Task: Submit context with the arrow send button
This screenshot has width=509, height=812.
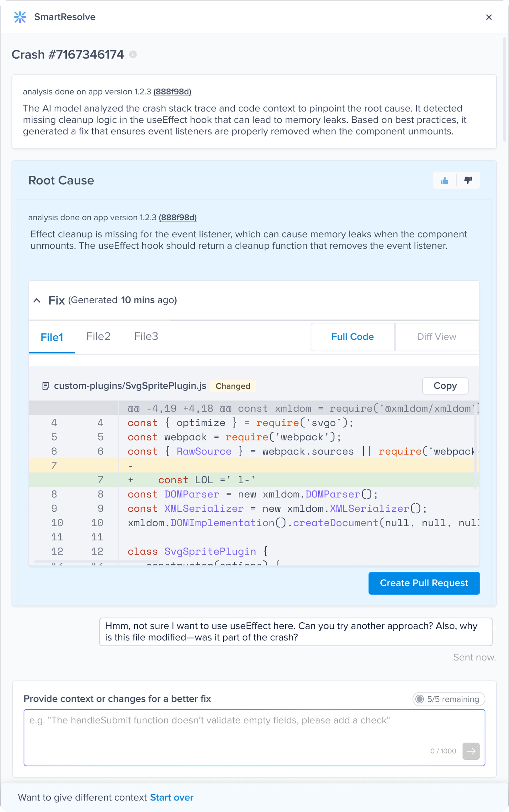Action: [471, 751]
